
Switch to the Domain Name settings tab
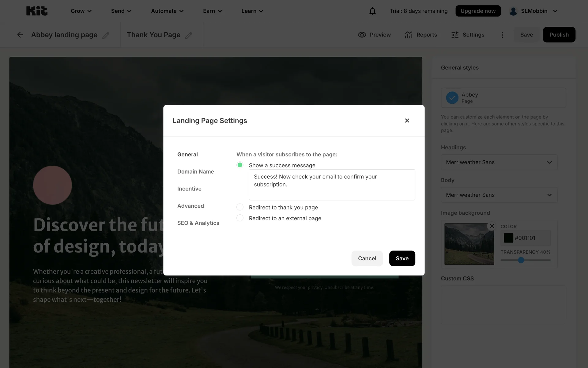(195, 171)
